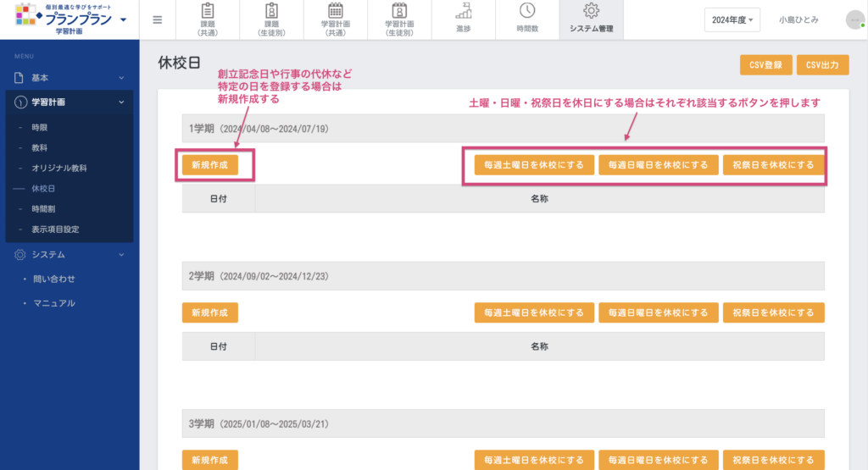Viewport: 868px width, 470px height.
Task: Click the 2学期 section header
Action: pos(504,276)
